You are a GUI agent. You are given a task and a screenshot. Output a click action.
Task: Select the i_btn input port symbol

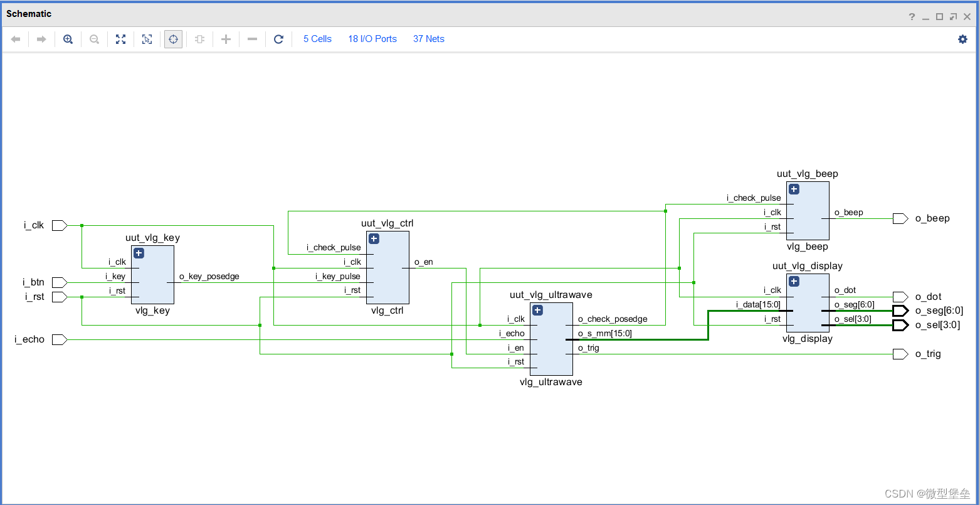(x=60, y=282)
